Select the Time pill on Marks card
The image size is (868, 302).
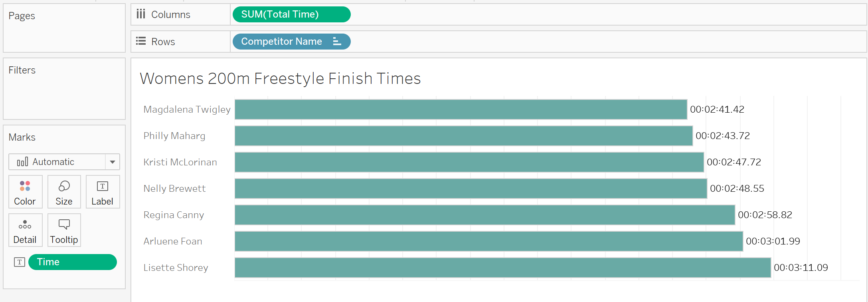pyautogui.click(x=73, y=262)
